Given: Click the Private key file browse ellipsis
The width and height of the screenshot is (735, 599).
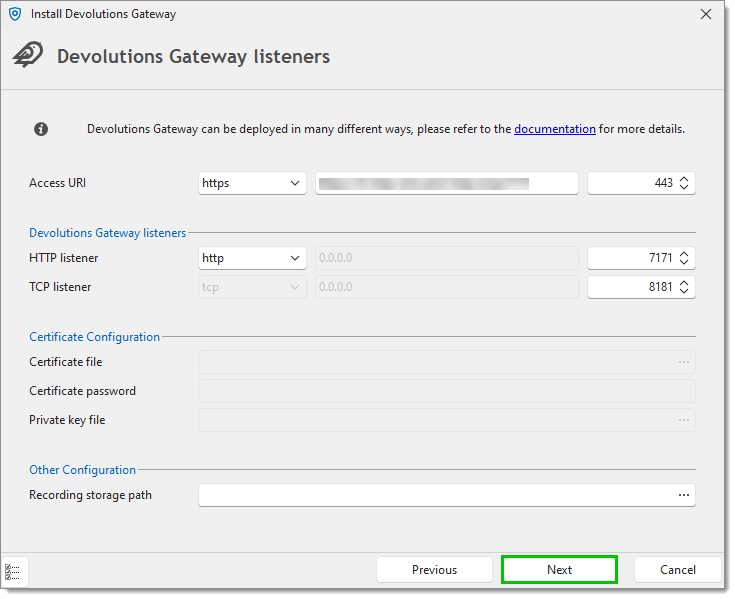Looking at the screenshot, I should click(x=686, y=421).
